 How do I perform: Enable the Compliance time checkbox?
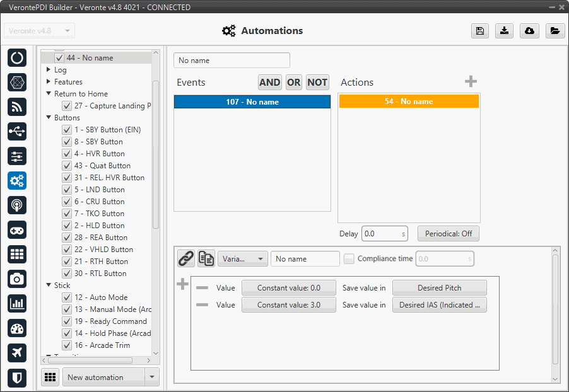pos(349,258)
